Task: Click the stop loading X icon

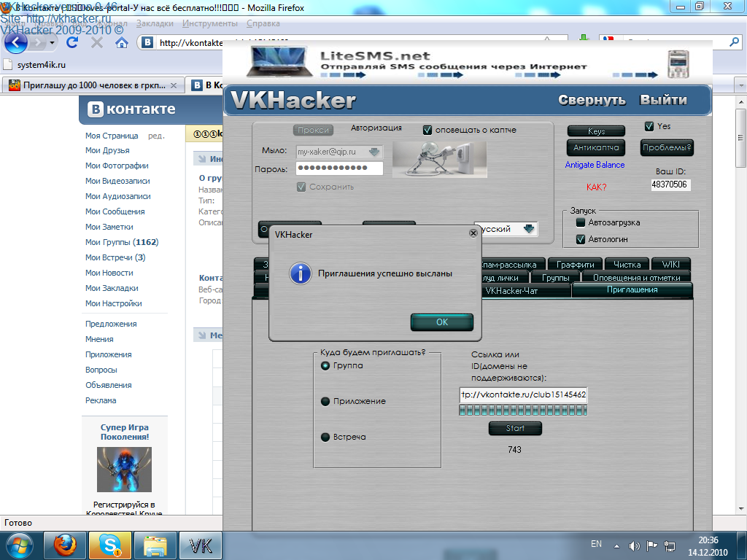Action: 97,43
